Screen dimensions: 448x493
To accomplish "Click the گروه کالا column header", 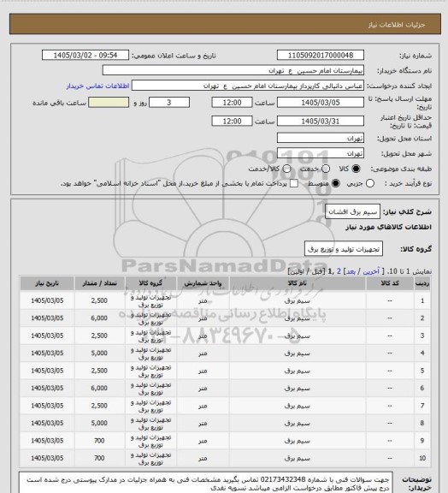I will click(150, 283).
